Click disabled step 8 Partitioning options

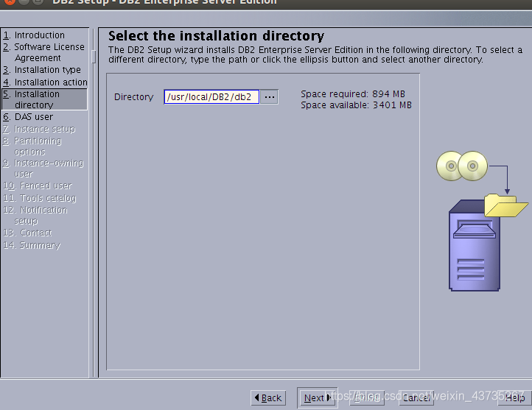click(x=32, y=146)
